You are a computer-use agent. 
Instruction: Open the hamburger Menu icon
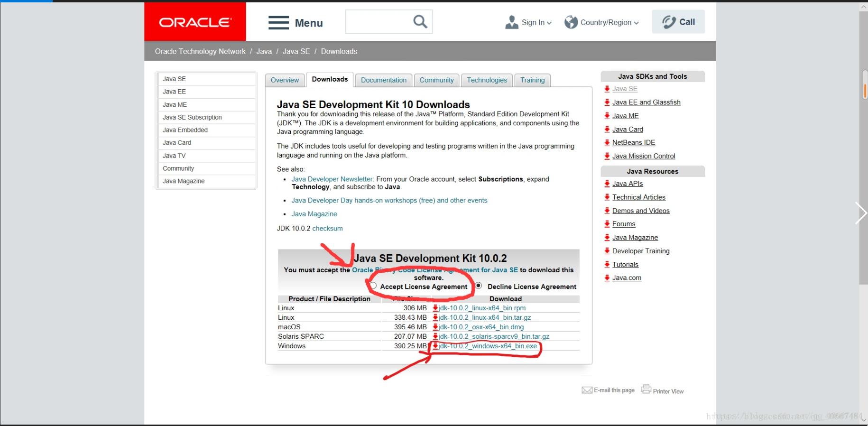[x=278, y=23]
